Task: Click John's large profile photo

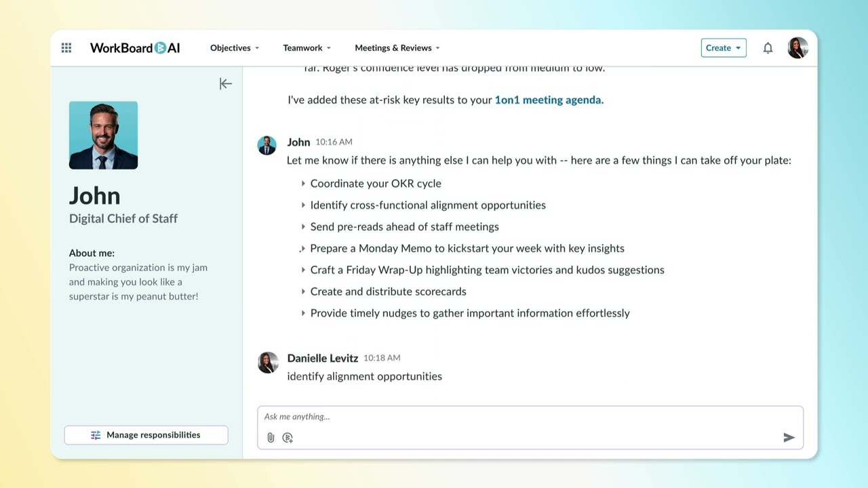Action: click(x=103, y=136)
